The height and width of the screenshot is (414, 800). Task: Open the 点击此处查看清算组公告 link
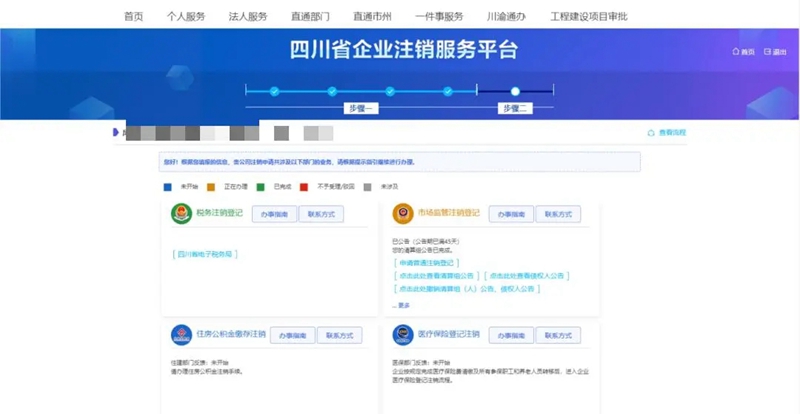[x=436, y=276]
